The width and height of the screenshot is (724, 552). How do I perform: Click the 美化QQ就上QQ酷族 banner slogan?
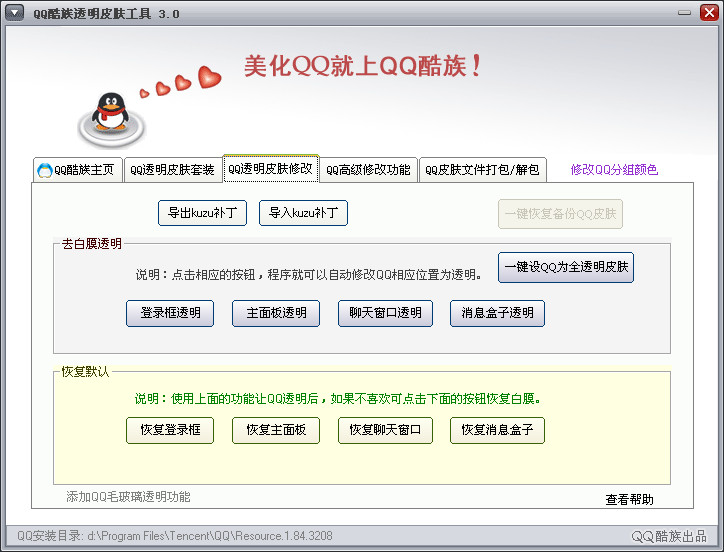pyautogui.click(x=363, y=66)
